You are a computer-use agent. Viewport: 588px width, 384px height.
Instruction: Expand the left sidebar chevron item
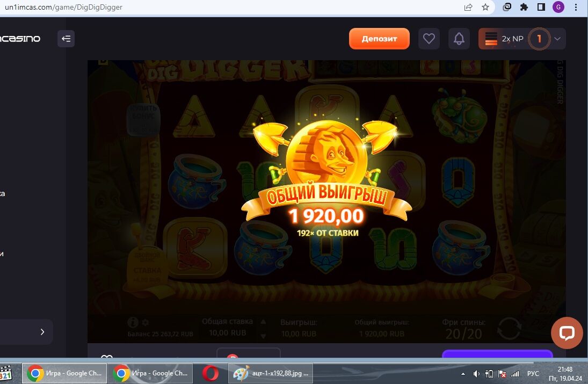[x=42, y=332]
